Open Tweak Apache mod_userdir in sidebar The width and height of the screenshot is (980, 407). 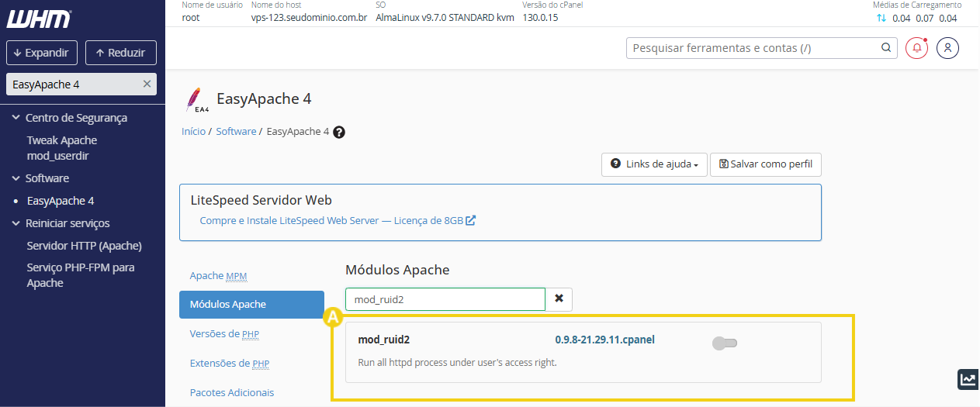tap(62, 148)
